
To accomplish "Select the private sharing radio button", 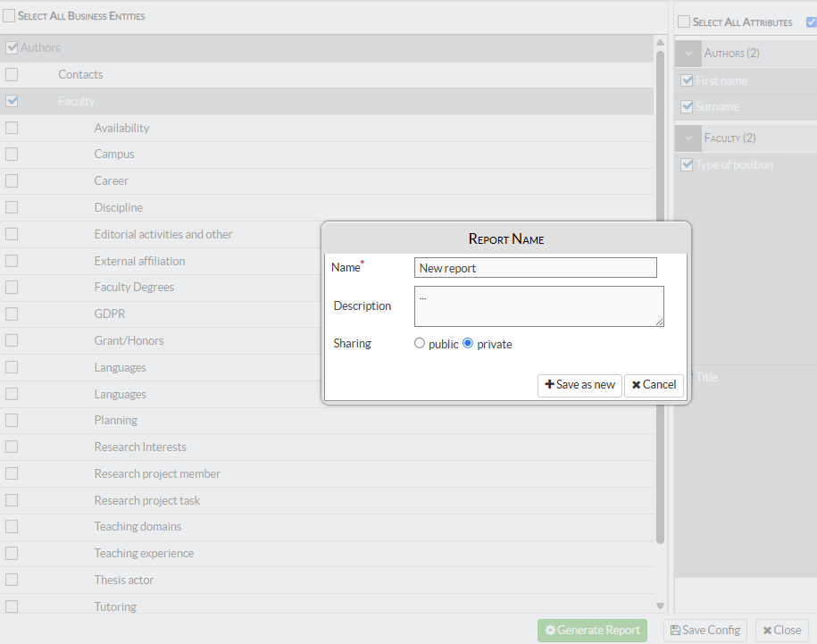I will pos(468,344).
